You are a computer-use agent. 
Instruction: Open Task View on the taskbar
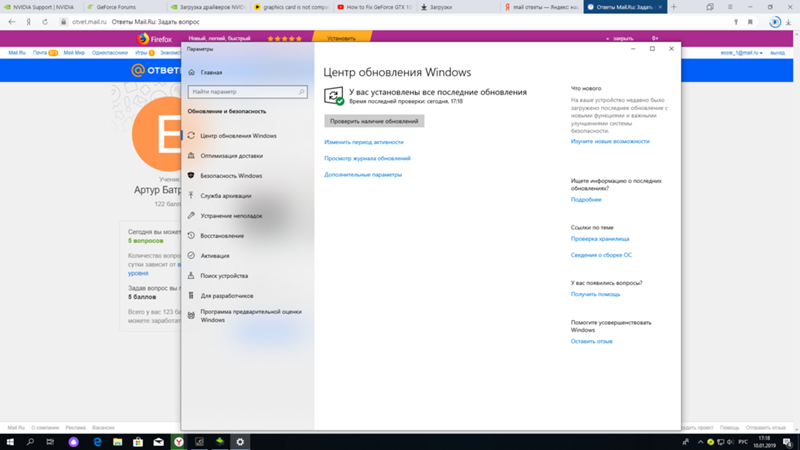50,442
